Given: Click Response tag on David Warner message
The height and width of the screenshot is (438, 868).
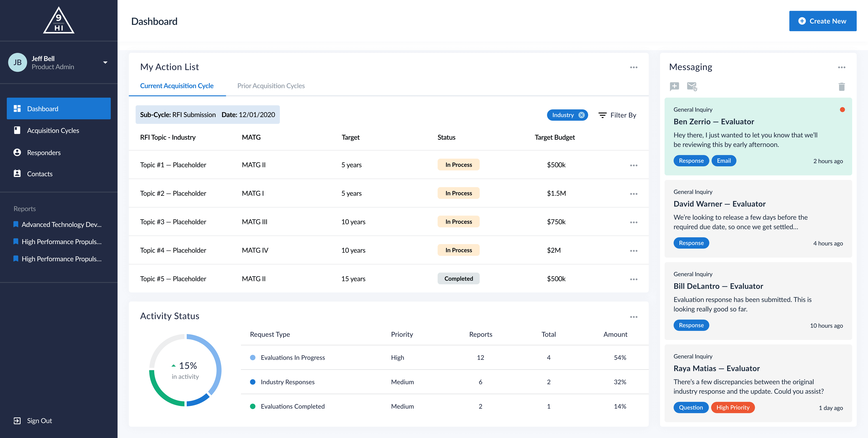Looking at the screenshot, I should coord(691,243).
